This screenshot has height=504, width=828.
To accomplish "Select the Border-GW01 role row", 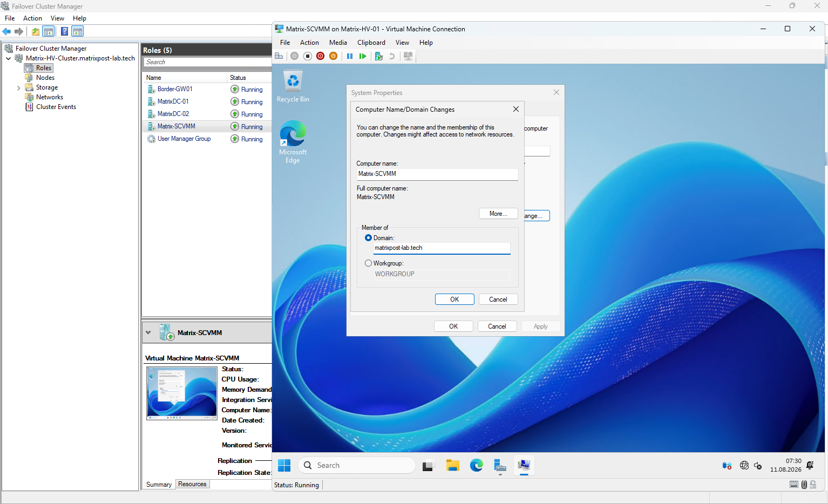I will pyautogui.click(x=208, y=89).
